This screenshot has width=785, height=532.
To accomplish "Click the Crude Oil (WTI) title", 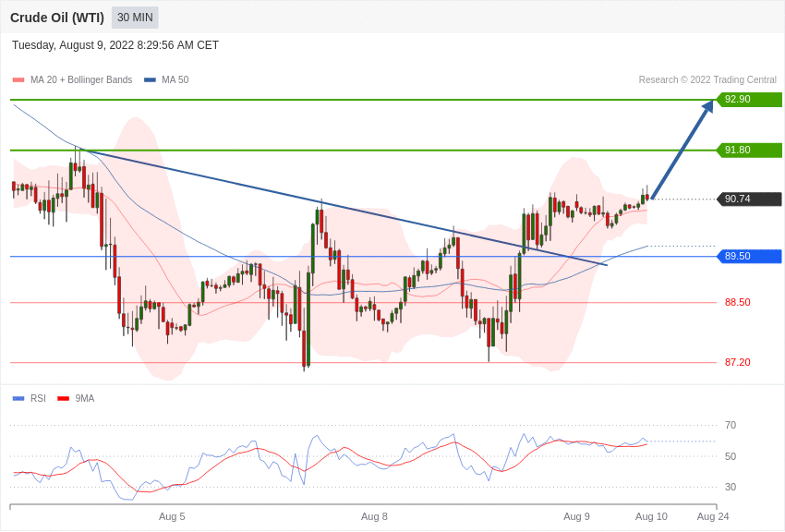I will (x=57, y=18).
